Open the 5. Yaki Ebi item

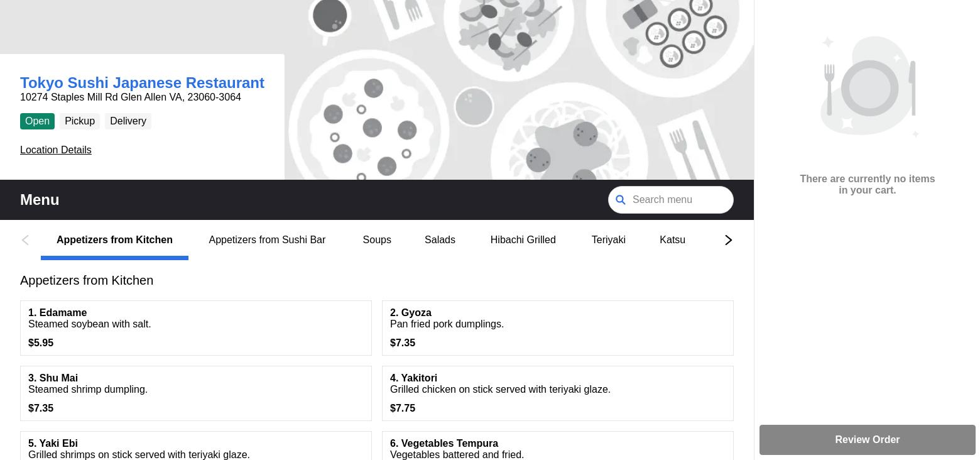[196, 446]
